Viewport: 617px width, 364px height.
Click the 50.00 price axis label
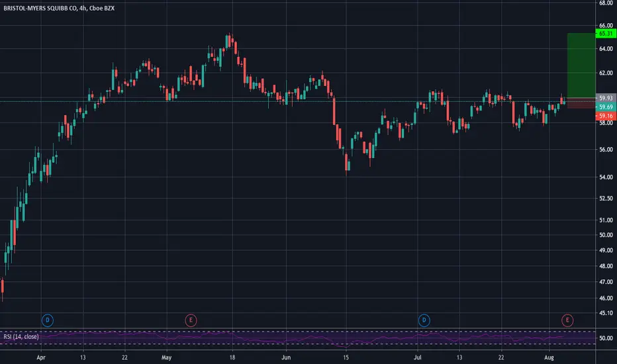[x=606, y=235]
